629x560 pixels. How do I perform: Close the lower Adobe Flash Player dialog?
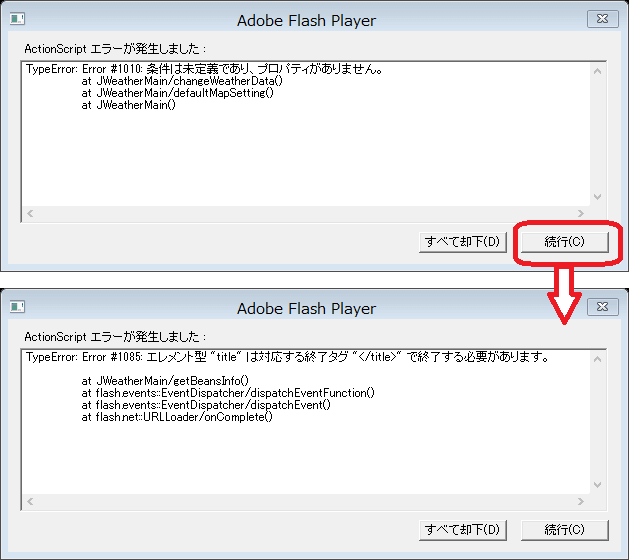603,307
